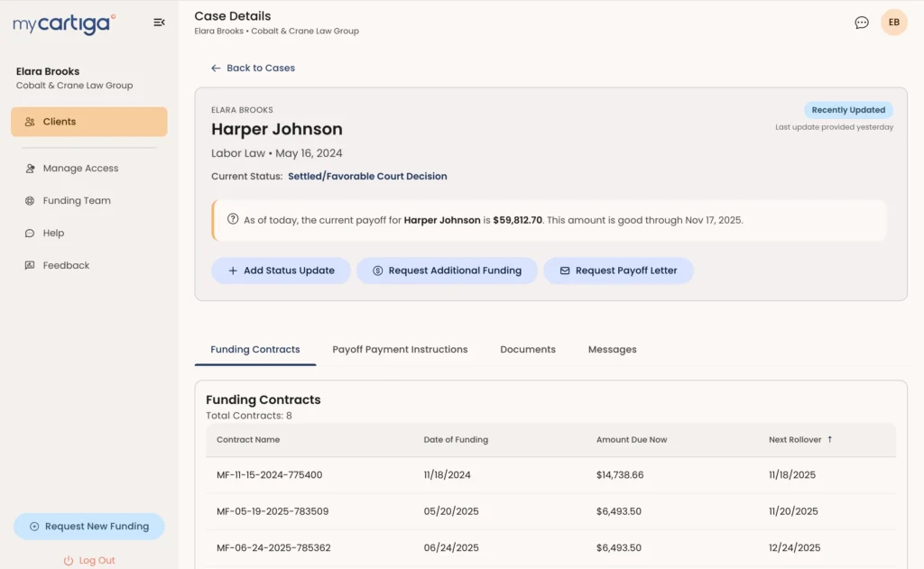
Task: Open the Help page
Action: tap(53, 234)
